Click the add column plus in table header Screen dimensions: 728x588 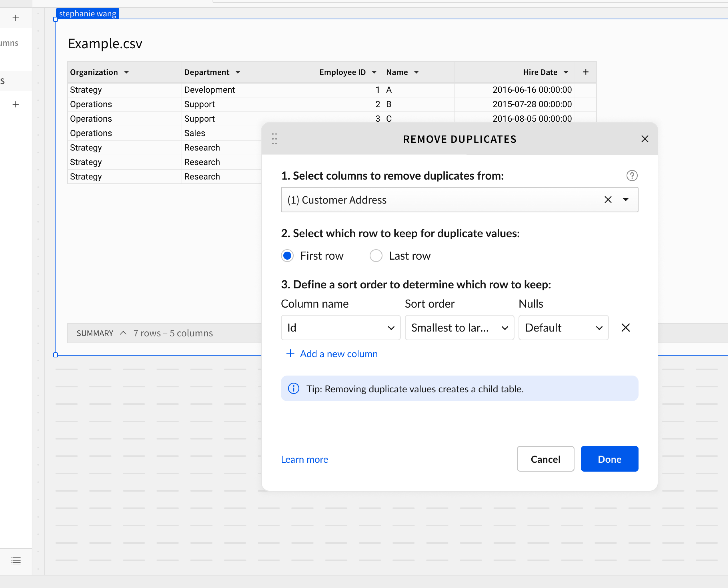(x=585, y=72)
